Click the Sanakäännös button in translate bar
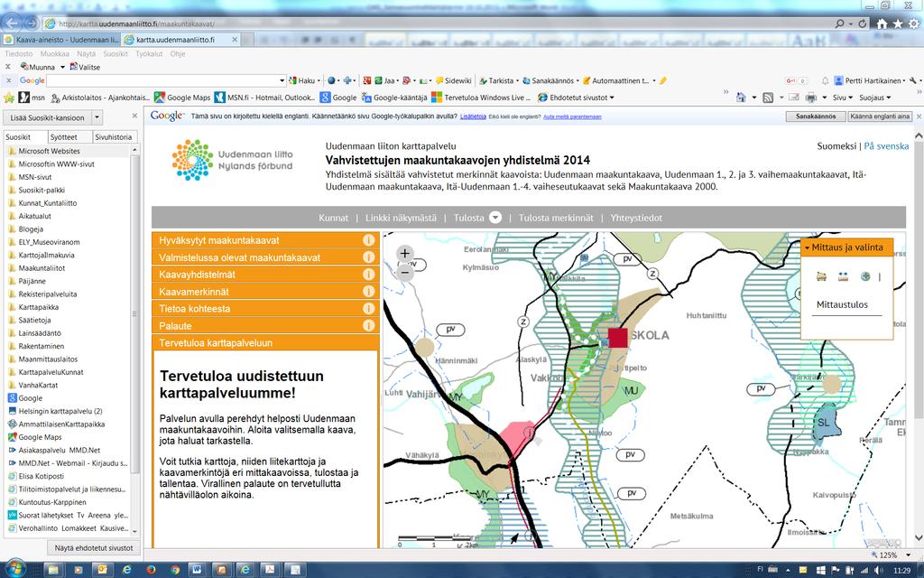 [x=816, y=117]
